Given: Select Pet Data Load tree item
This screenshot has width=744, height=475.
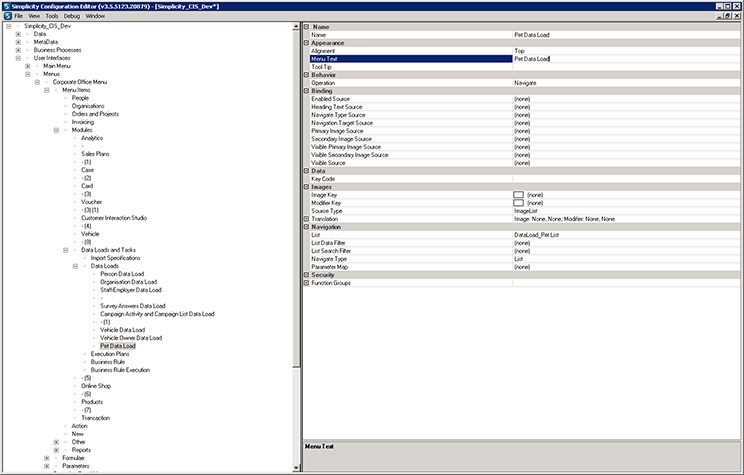Looking at the screenshot, I should point(118,346).
